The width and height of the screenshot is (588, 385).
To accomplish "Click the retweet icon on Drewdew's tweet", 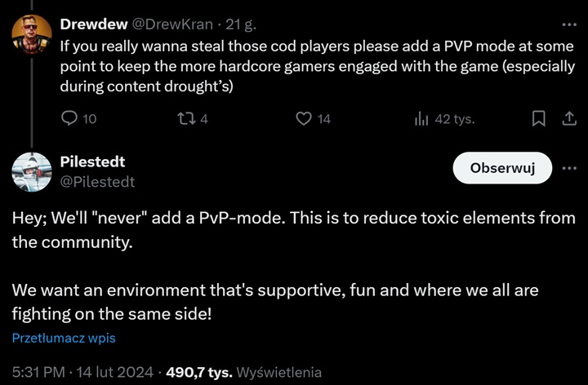I will coord(187,119).
